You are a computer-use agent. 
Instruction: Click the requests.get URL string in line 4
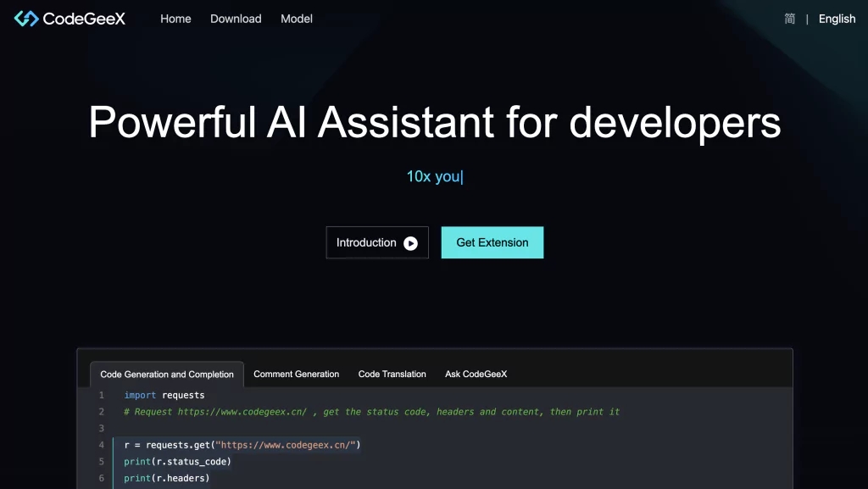[285, 445]
